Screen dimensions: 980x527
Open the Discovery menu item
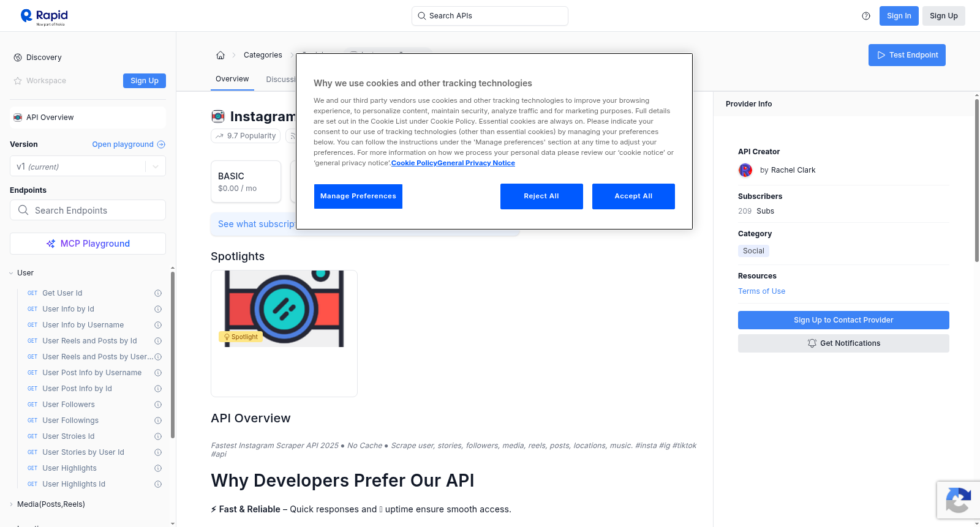(x=44, y=58)
